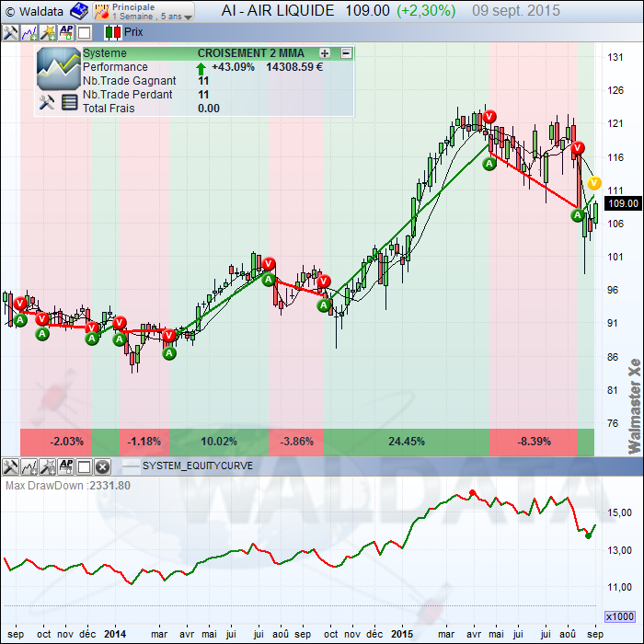Viewport: 644px width, 644px height.
Task: Move the system panel with cross icon
Action: tap(325, 53)
